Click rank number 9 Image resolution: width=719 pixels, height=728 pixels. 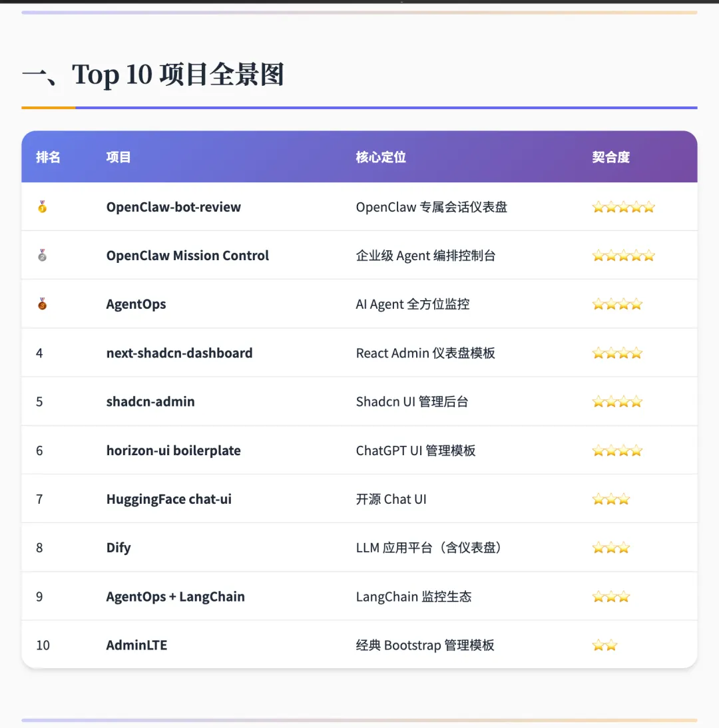coord(39,597)
